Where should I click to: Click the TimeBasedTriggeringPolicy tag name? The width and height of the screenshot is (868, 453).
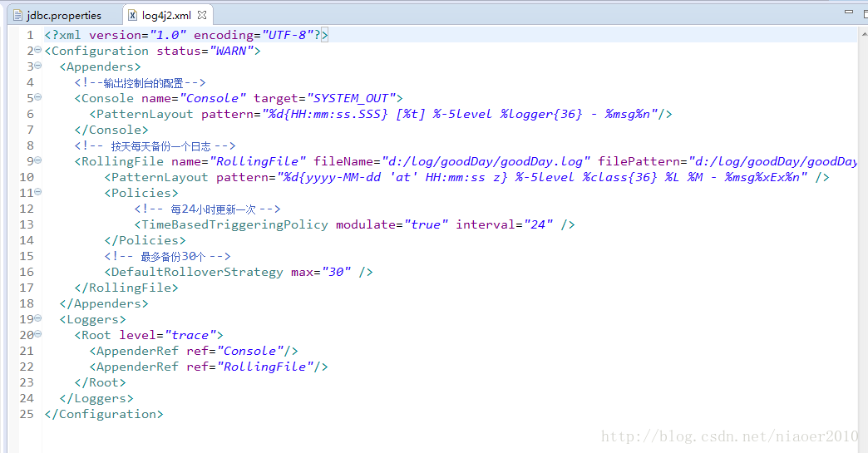pos(234,224)
